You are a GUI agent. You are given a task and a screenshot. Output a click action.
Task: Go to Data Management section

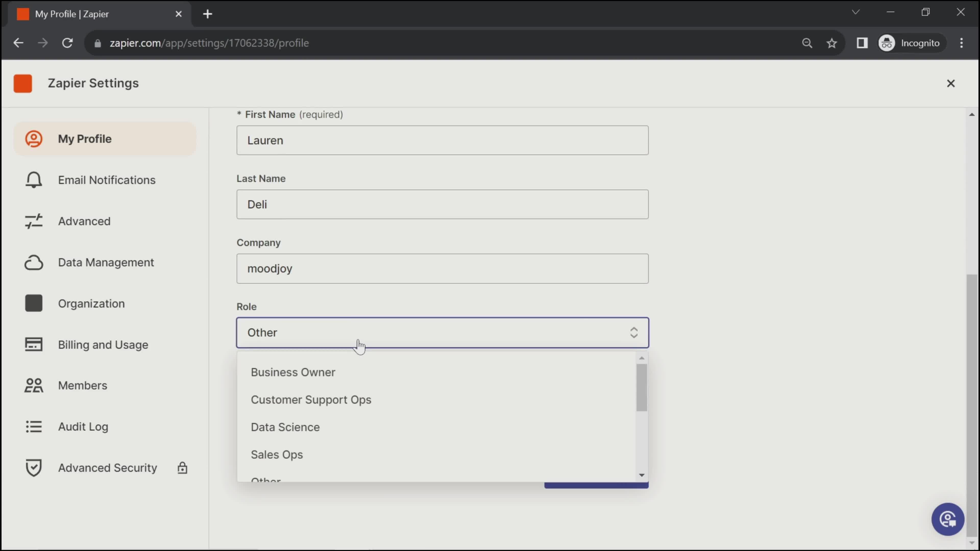[x=105, y=262]
